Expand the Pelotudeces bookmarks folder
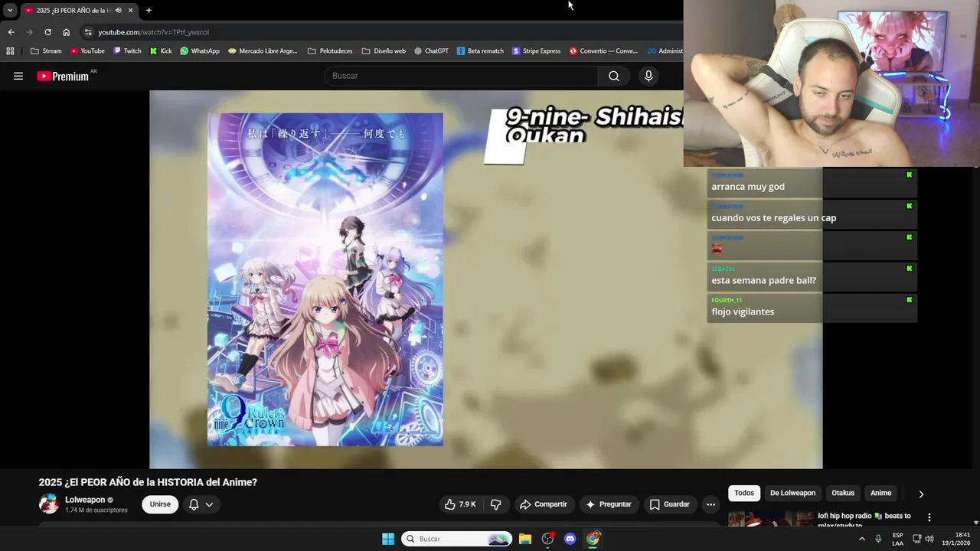Screen dimensions: 980x551 pos(330,51)
